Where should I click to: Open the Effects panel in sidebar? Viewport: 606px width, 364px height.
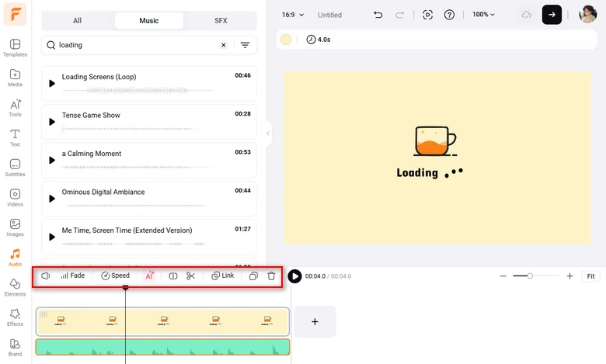coord(15,317)
